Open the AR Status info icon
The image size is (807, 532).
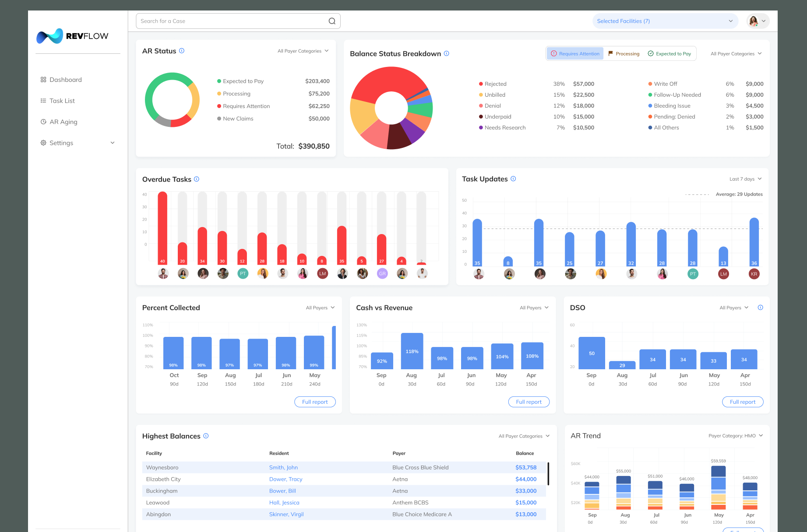click(182, 51)
